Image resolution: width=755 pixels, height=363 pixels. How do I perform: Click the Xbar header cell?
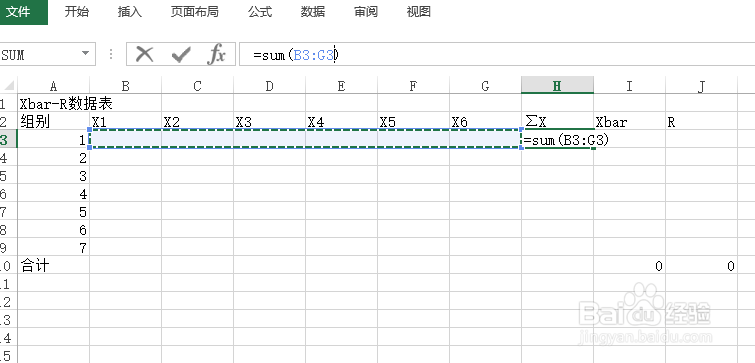[629, 121]
